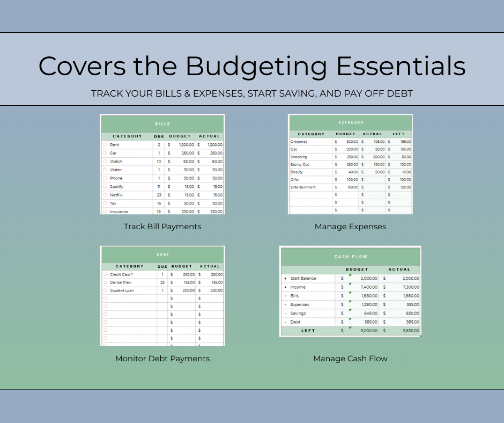Check the Tax bill checkbox

pos(105,203)
